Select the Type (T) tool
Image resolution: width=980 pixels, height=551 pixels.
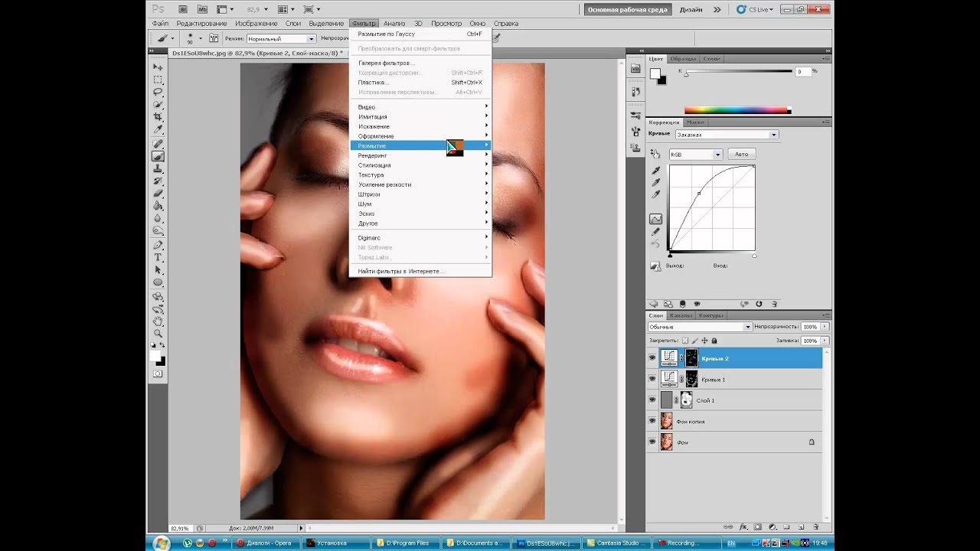pyautogui.click(x=158, y=258)
